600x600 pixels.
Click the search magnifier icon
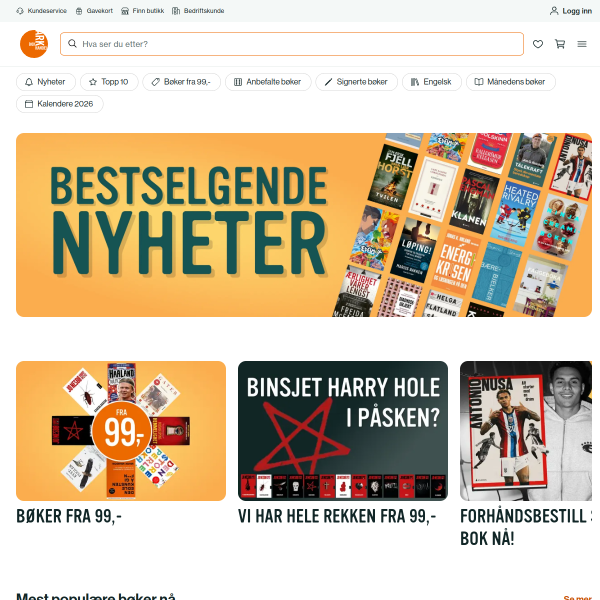pos(72,44)
